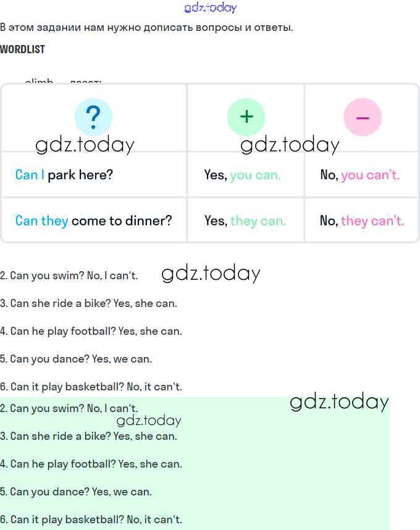Click the green plus icon

246,117
